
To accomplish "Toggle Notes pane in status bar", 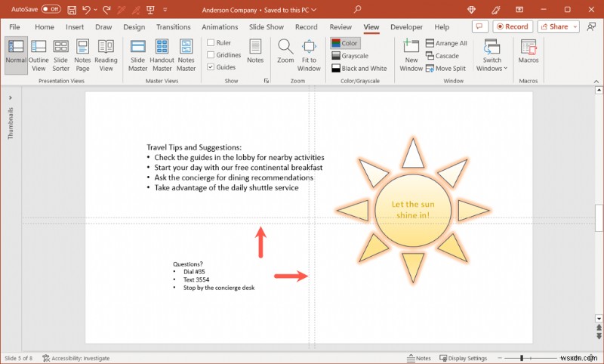I will [419, 358].
